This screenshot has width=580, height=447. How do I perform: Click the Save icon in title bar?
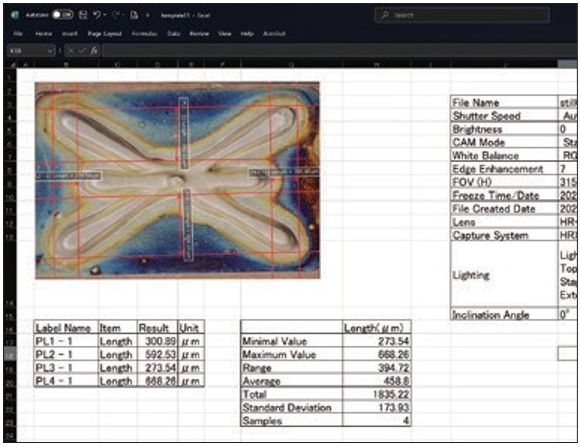coord(83,15)
